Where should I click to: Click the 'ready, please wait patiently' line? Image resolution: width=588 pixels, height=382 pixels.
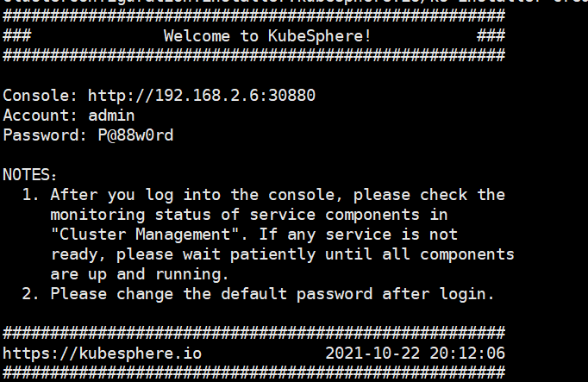(x=283, y=254)
